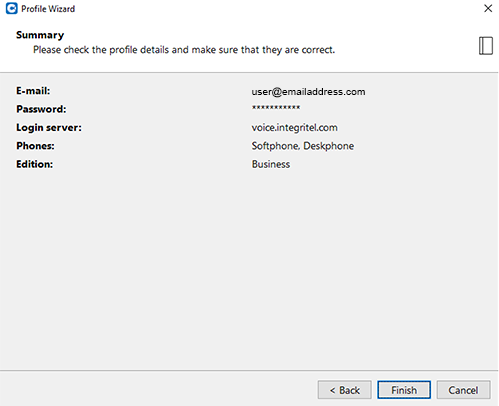Select the E-mail label
This screenshot has width=499, height=406.
pyautogui.click(x=33, y=91)
